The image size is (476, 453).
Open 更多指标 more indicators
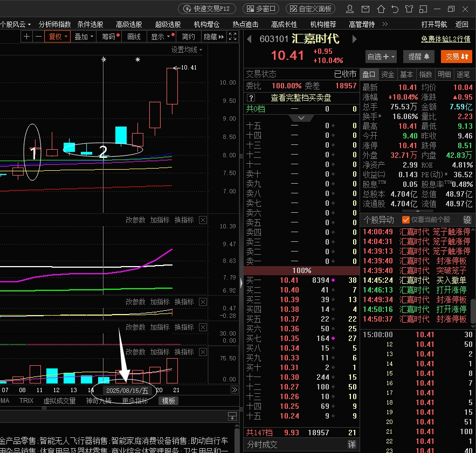135,401
